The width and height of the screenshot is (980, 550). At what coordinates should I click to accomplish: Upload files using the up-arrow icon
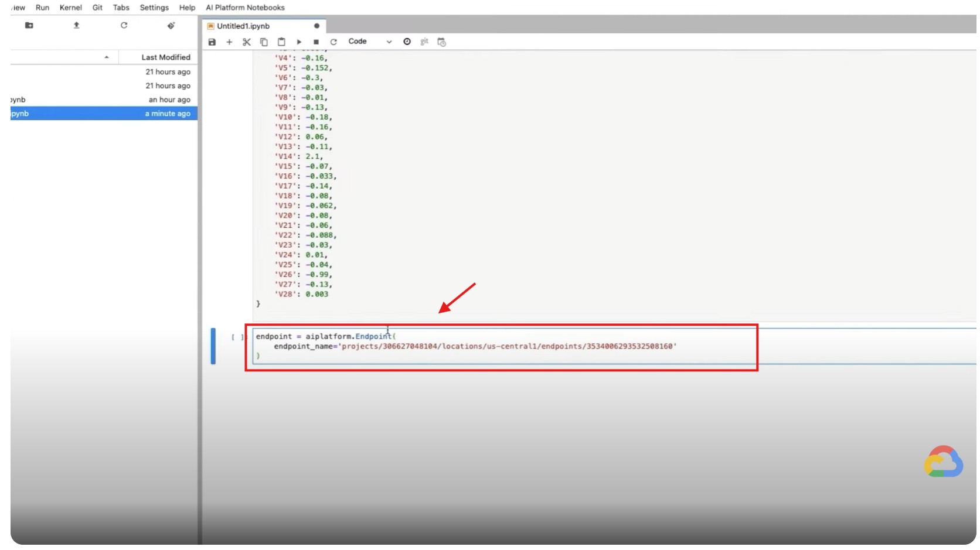pyautogui.click(x=76, y=25)
